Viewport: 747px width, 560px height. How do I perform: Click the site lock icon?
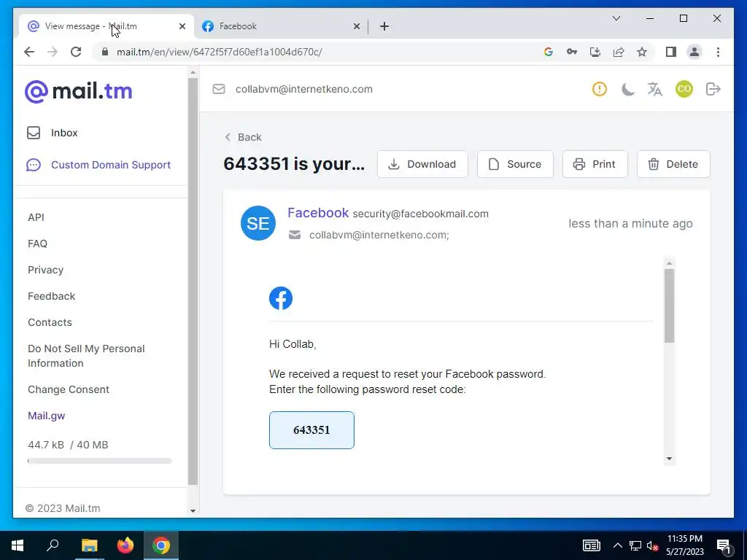point(105,52)
